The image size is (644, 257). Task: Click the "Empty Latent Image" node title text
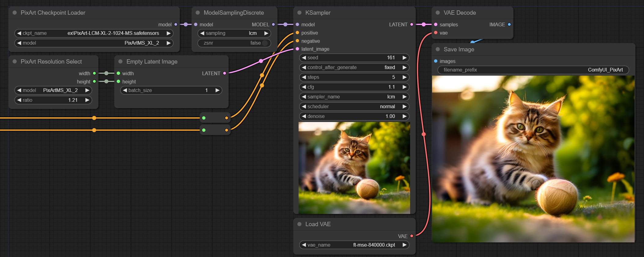pos(152,61)
